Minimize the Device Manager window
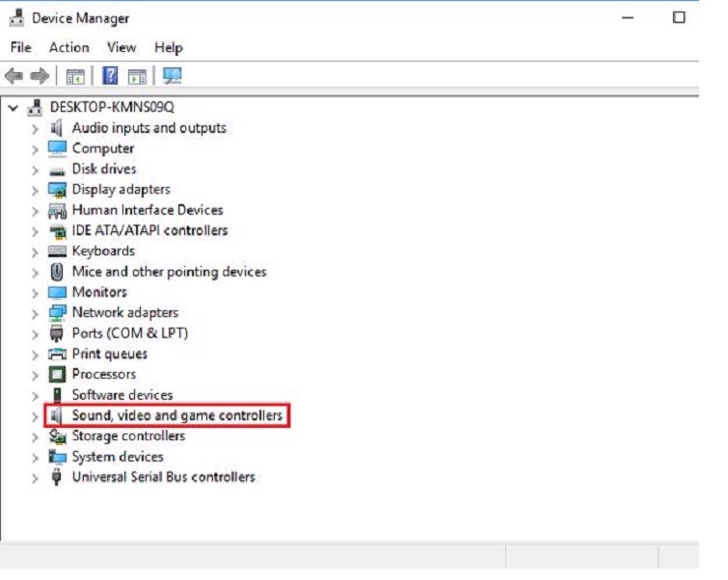This screenshot has height=580, width=728. point(628,17)
